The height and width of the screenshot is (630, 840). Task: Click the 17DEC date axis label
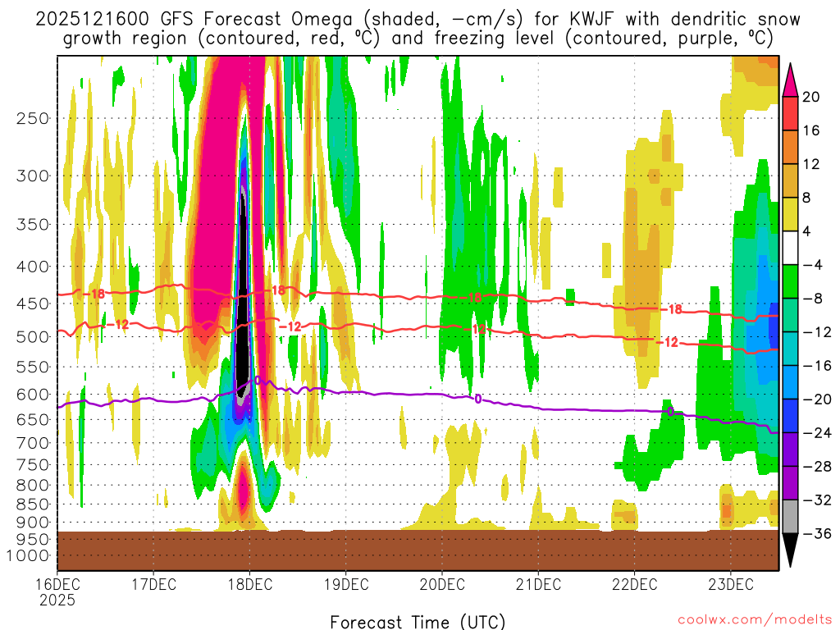pyautogui.click(x=153, y=584)
